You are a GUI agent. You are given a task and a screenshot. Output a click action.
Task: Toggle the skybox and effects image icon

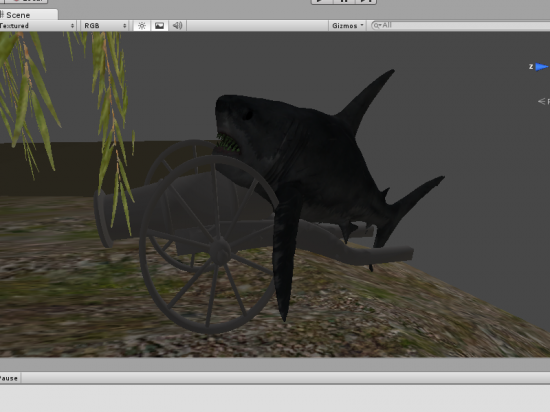[160, 26]
